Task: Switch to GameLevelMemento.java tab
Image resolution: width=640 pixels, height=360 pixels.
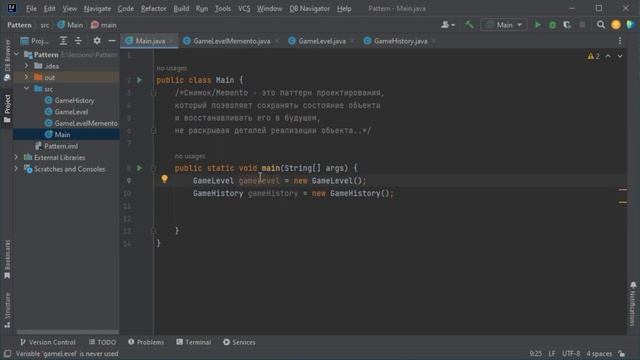Action: (231, 41)
